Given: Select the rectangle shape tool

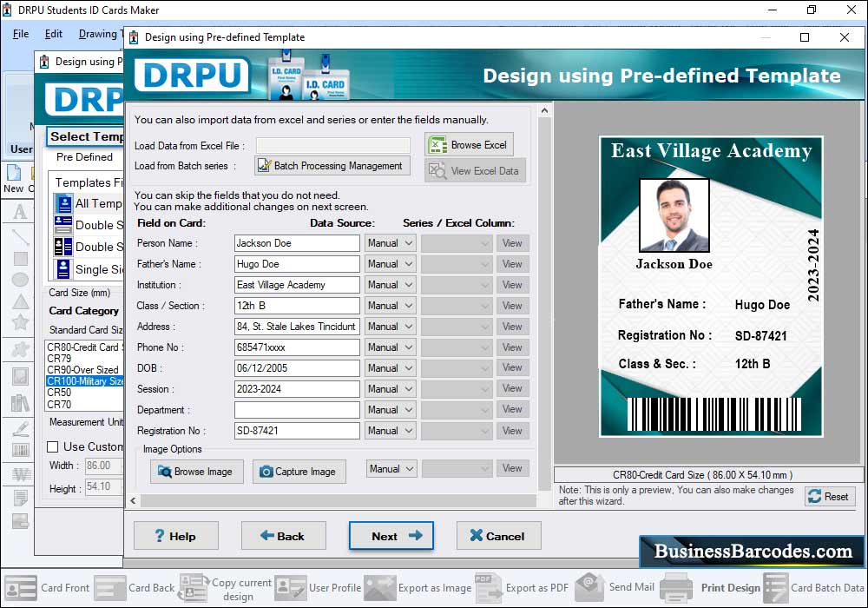Looking at the screenshot, I should 21,259.
